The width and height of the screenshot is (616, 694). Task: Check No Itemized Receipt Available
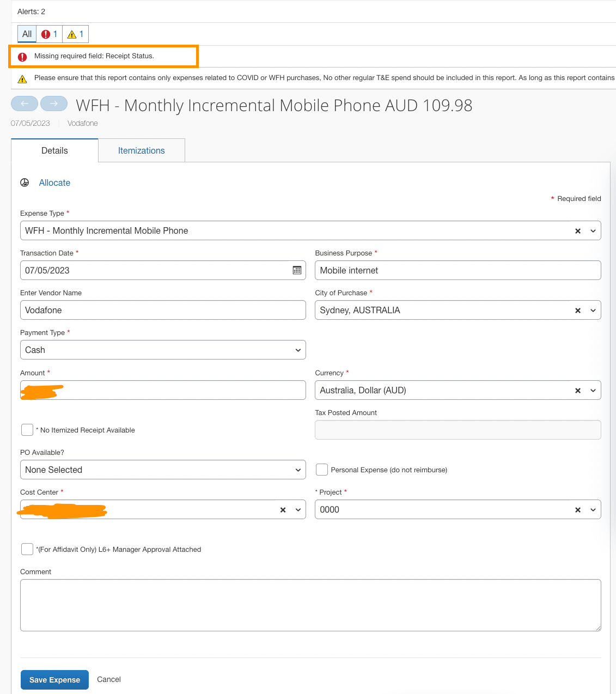pos(27,430)
